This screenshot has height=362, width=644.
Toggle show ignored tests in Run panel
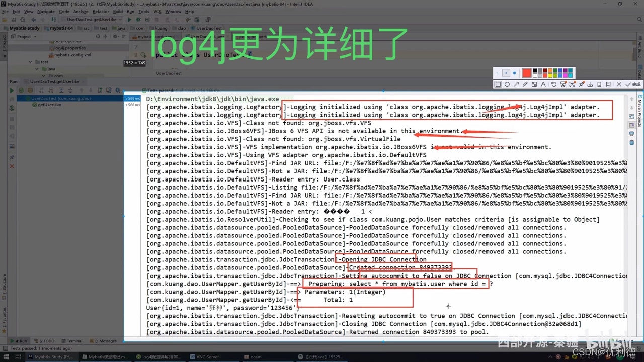(30, 90)
